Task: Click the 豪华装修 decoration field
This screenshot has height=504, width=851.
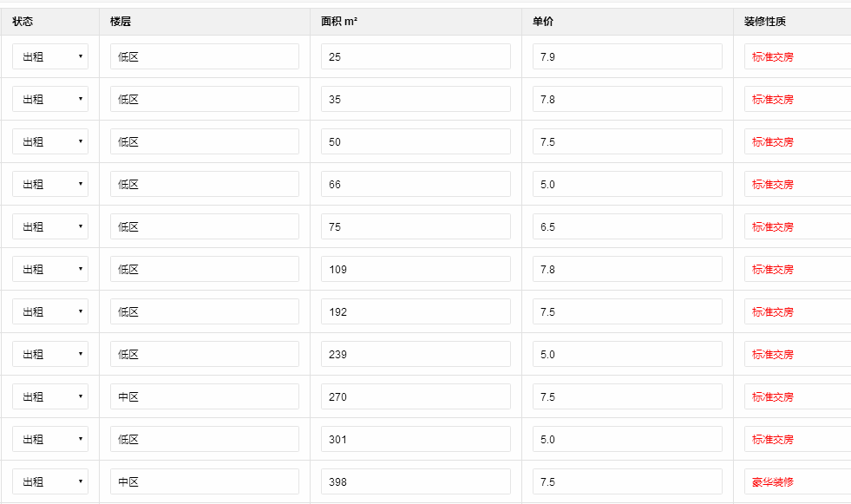Action: pos(797,481)
